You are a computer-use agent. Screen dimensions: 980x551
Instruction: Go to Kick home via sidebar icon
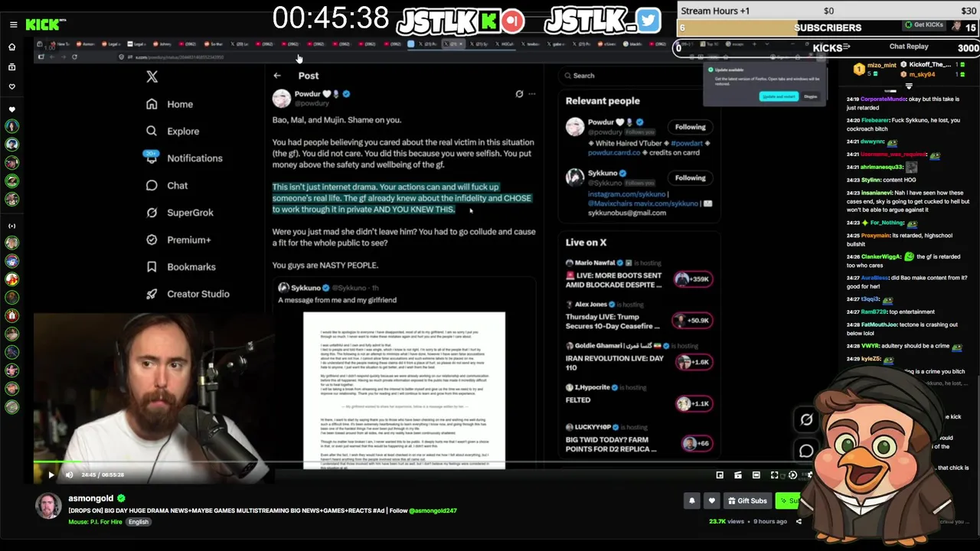click(x=11, y=47)
